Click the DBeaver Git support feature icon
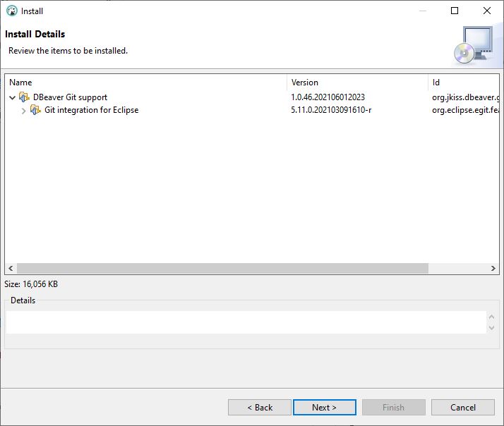The width and height of the screenshot is (504, 426). click(x=24, y=97)
